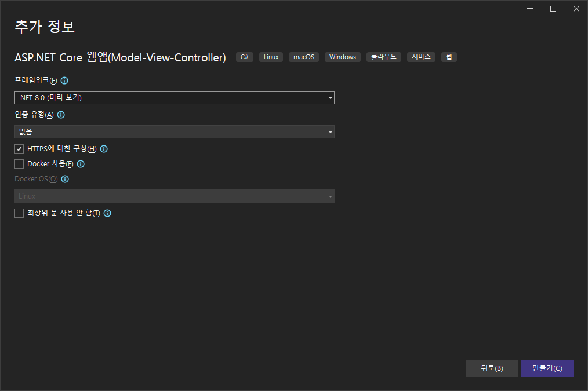Click the Windows tag
This screenshot has height=391, width=588.
click(x=342, y=57)
